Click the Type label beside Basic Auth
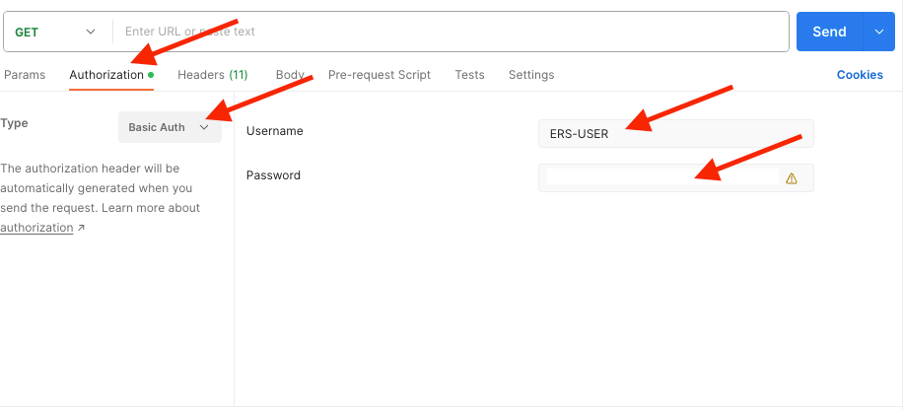Image resolution: width=904 pixels, height=410 pixels. (x=14, y=123)
